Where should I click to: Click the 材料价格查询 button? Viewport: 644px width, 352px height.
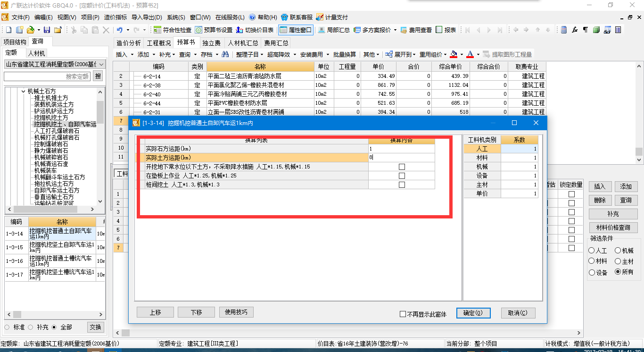click(613, 227)
